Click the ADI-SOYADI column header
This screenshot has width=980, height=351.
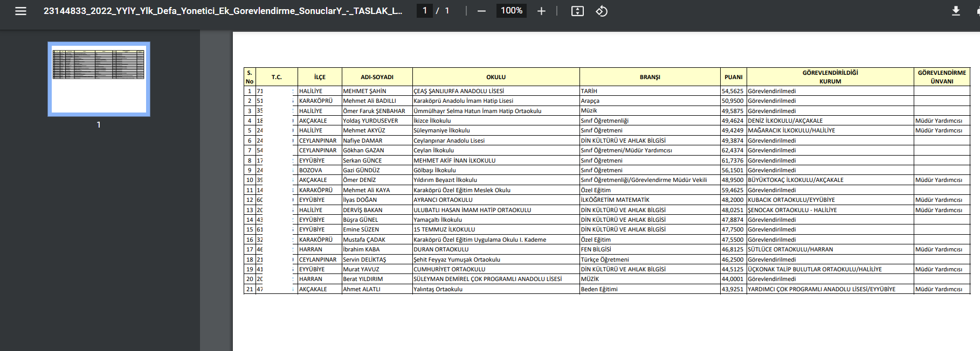377,77
